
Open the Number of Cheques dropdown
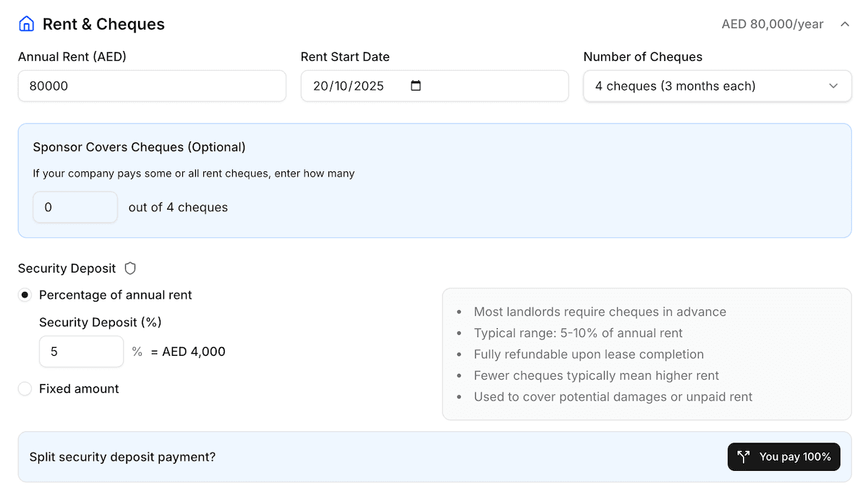click(x=717, y=85)
